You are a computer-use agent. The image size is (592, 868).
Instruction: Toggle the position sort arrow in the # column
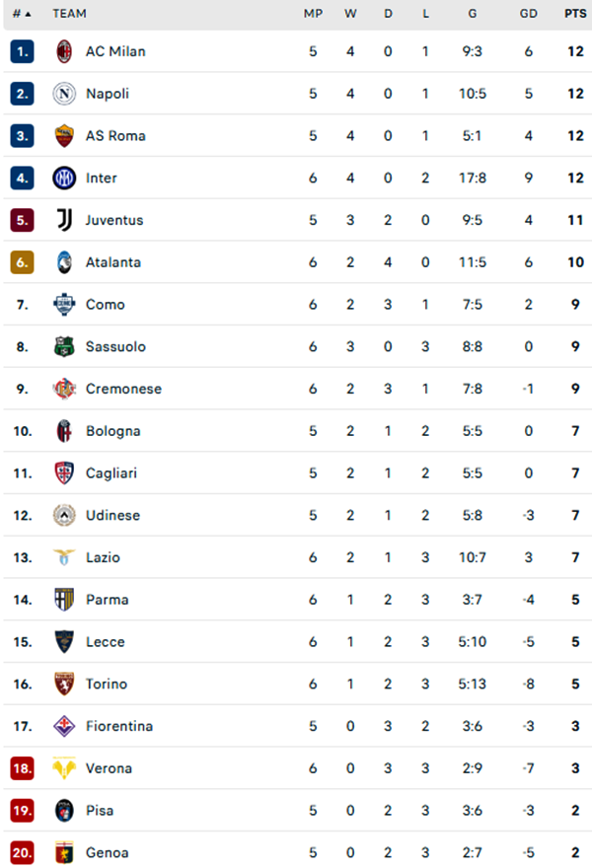pyautogui.click(x=18, y=14)
